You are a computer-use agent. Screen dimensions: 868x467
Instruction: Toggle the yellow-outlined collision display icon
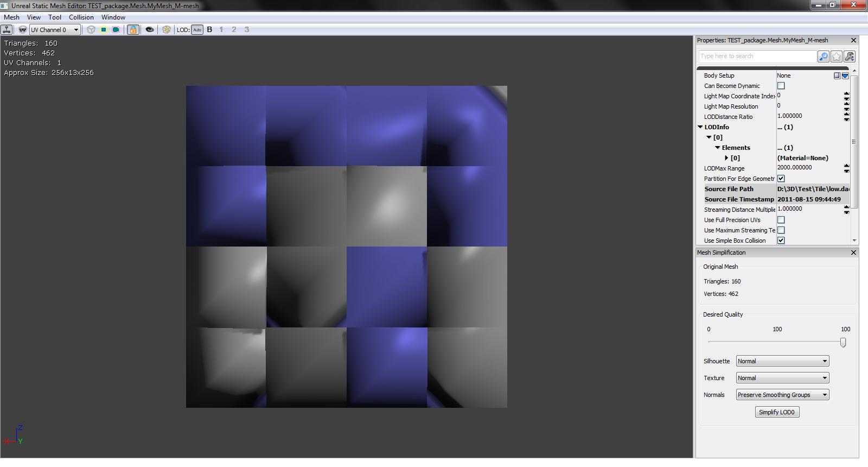click(x=104, y=30)
